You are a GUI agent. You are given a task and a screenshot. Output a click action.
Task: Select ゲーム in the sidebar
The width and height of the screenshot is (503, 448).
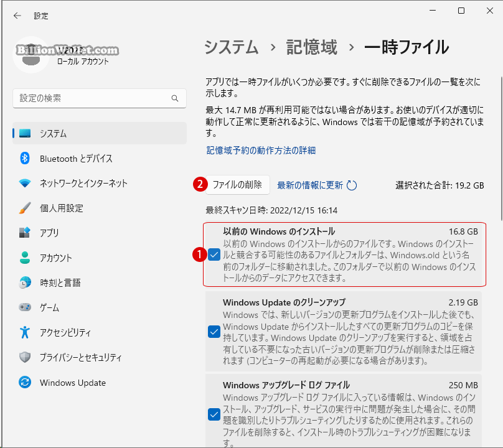100,307
